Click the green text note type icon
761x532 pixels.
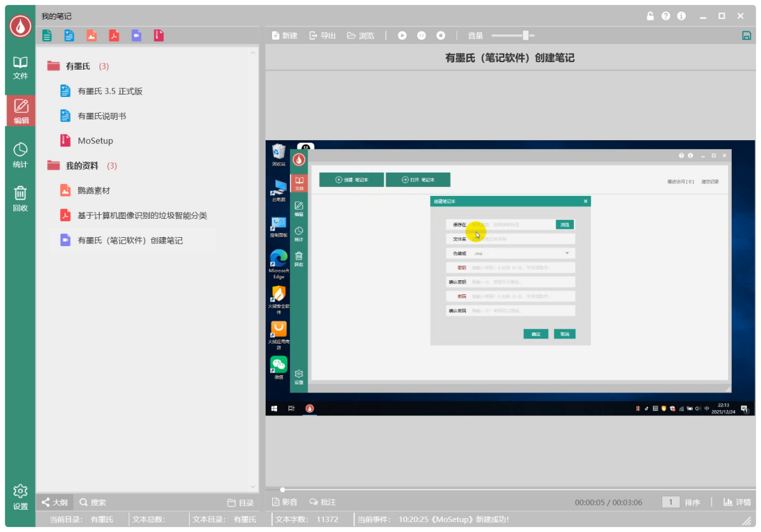(47, 36)
